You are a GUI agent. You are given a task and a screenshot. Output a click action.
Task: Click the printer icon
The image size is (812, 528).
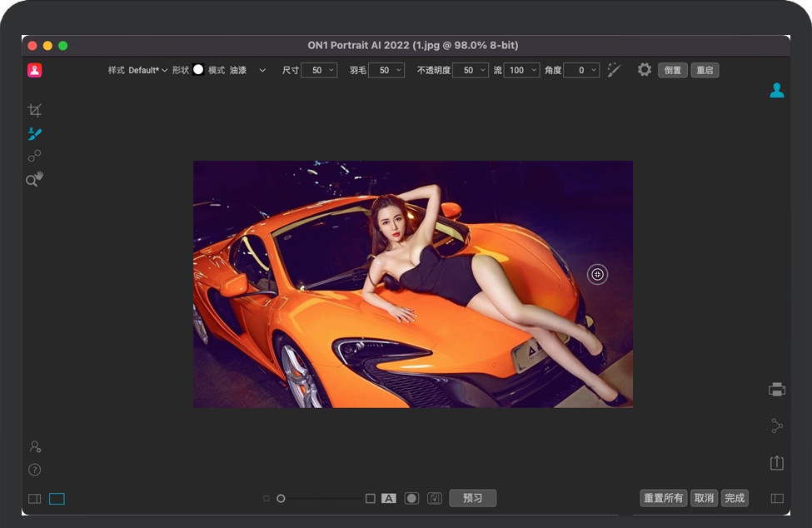coord(776,389)
